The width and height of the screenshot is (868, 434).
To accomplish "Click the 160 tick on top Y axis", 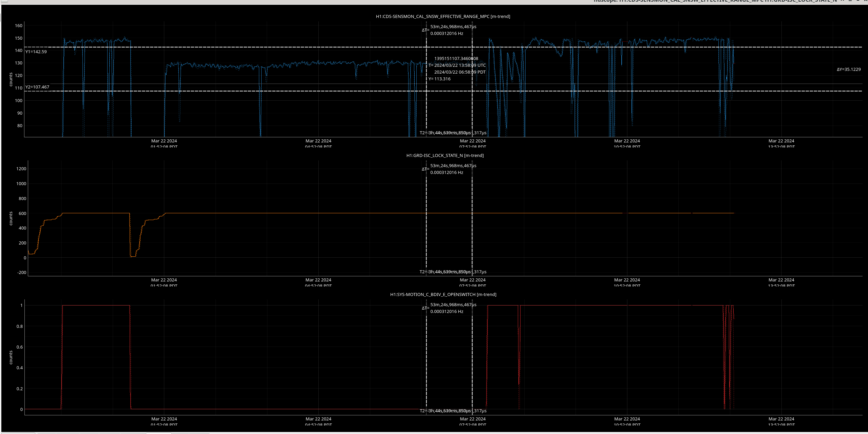I will pos(19,25).
